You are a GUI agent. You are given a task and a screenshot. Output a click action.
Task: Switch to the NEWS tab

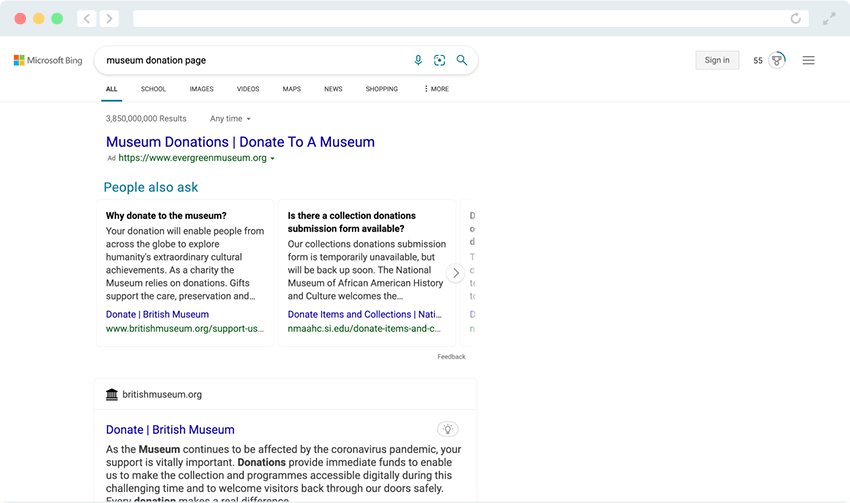click(333, 89)
